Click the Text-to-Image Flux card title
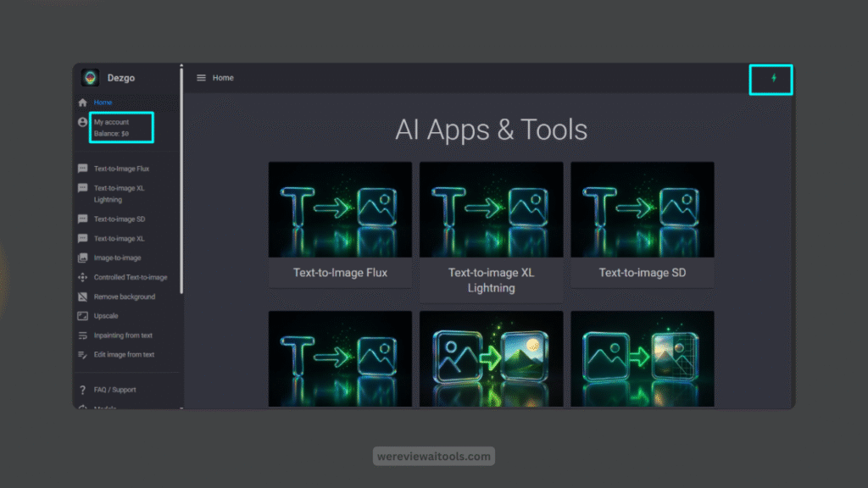 [340, 273]
